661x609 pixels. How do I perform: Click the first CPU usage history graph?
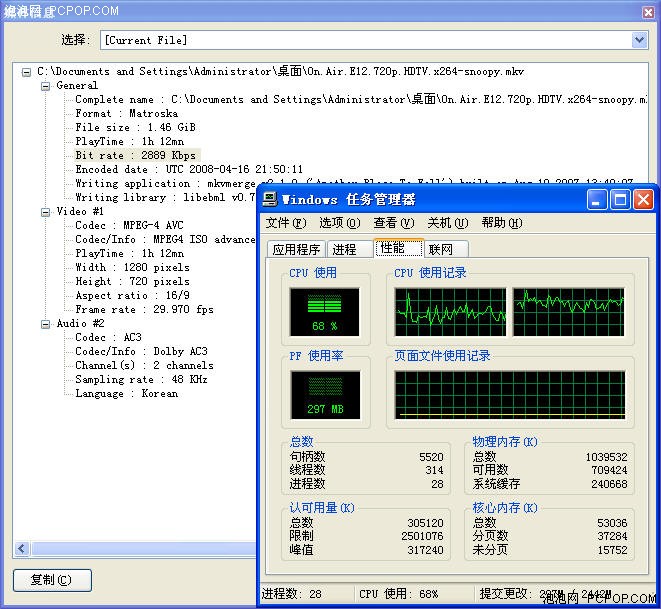click(450, 312)
